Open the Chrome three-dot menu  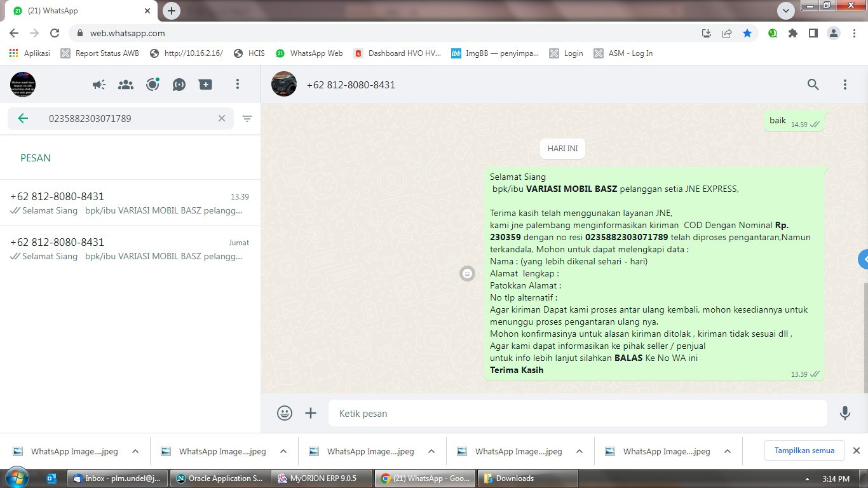point(854,33)
